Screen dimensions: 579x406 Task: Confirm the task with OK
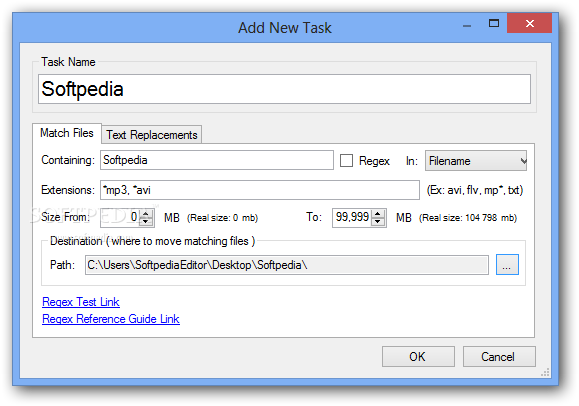tap(418, 356)
